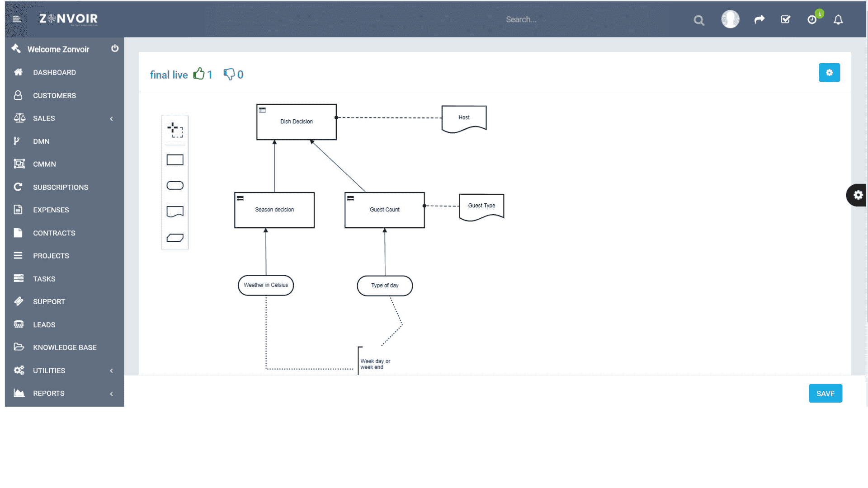Select the Guest Count node
Screen dimensions: 868x488
pyautogui.click(x=385, y=210)
